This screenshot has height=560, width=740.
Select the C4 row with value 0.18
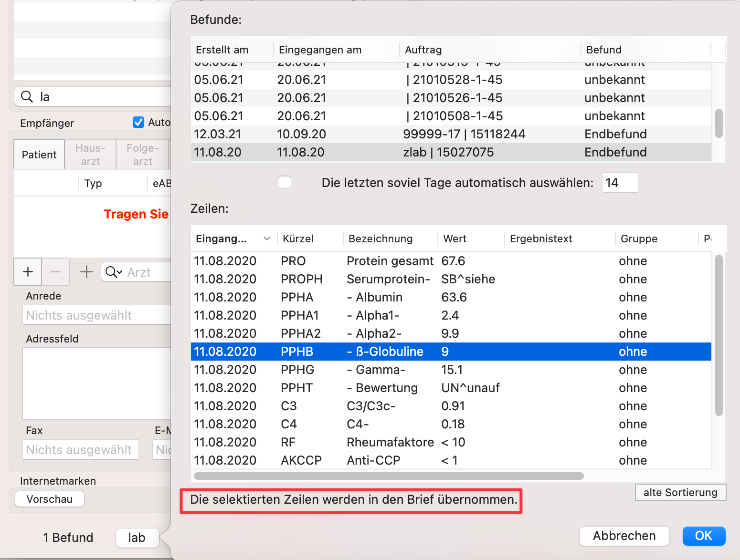(x=451, y=424)
